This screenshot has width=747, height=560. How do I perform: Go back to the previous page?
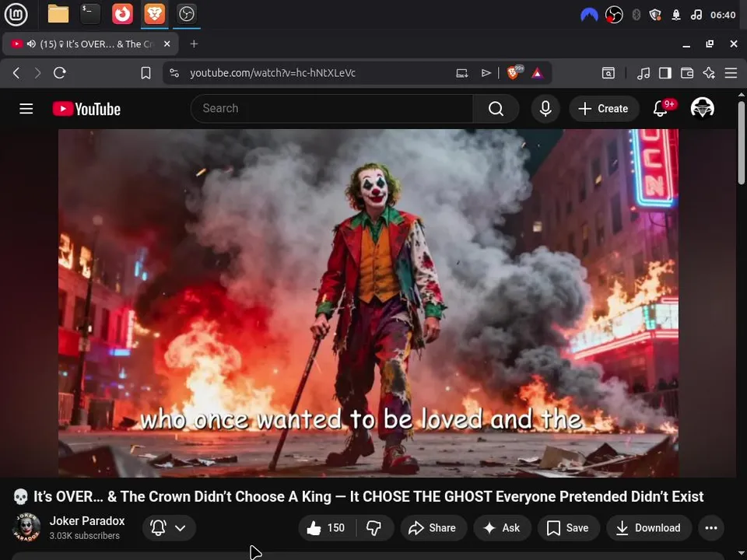tap(16, 73)
